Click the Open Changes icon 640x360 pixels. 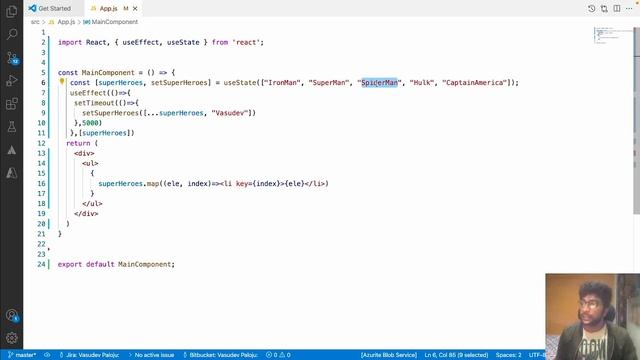604,8
